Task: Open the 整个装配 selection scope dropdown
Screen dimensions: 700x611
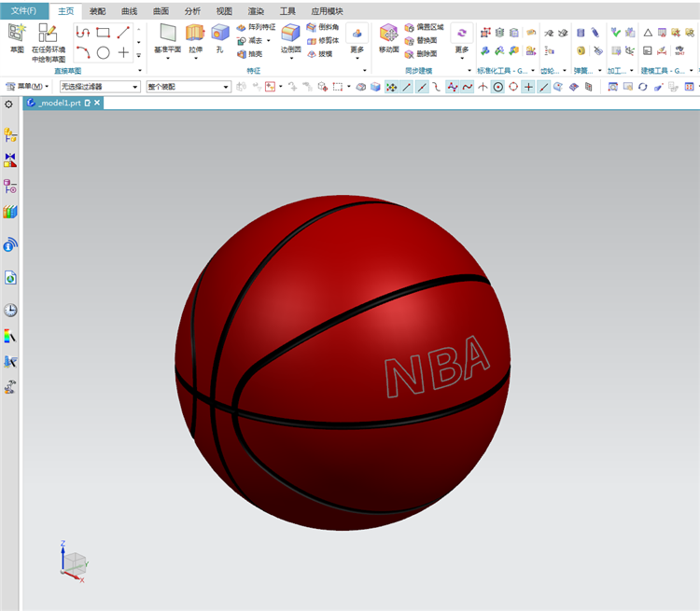Action: click(x=189, y=87)
